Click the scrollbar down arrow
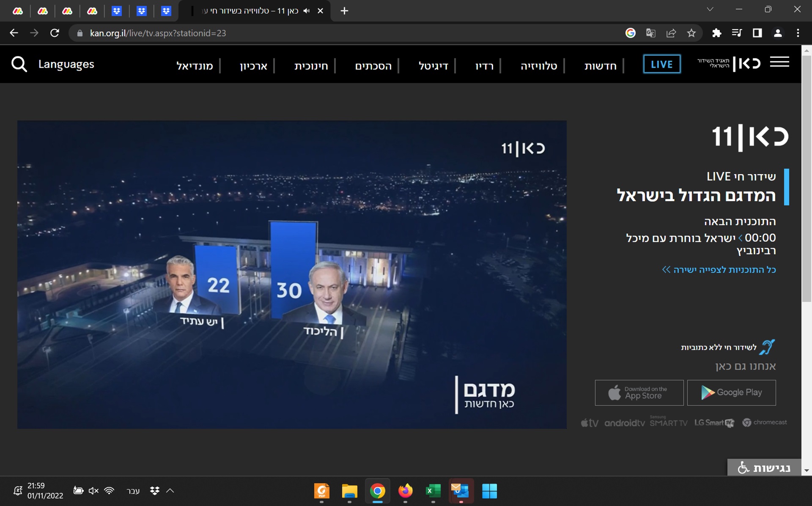812x506 pixels. [x=807, y=470]
